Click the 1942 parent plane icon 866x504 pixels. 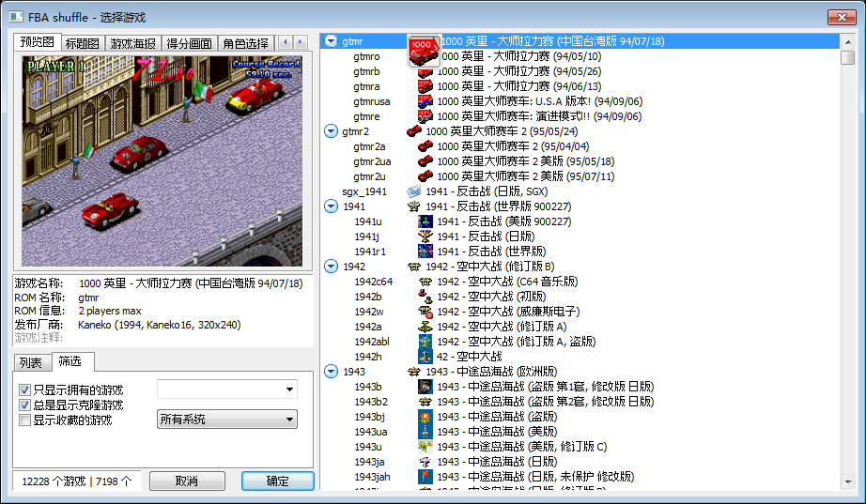coord(413,267)
